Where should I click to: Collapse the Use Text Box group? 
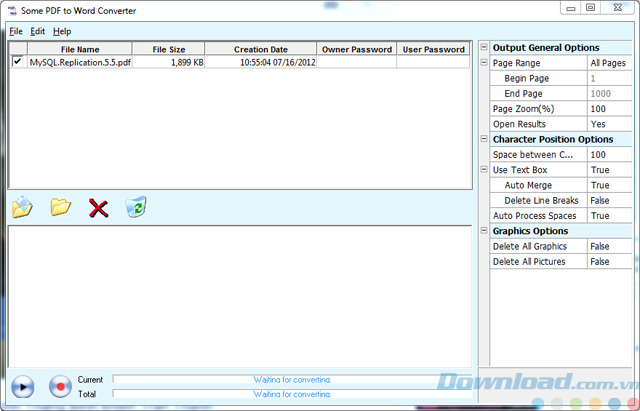(x=484, y=169)
